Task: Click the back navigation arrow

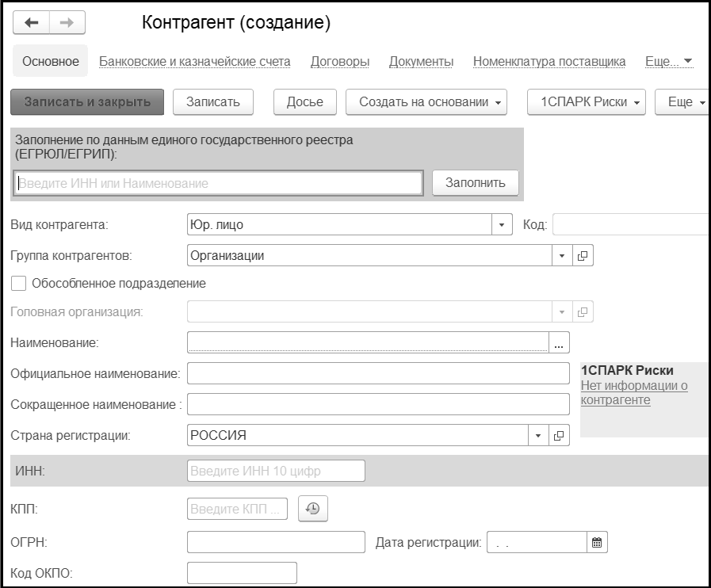Action: tap(32, 23)
